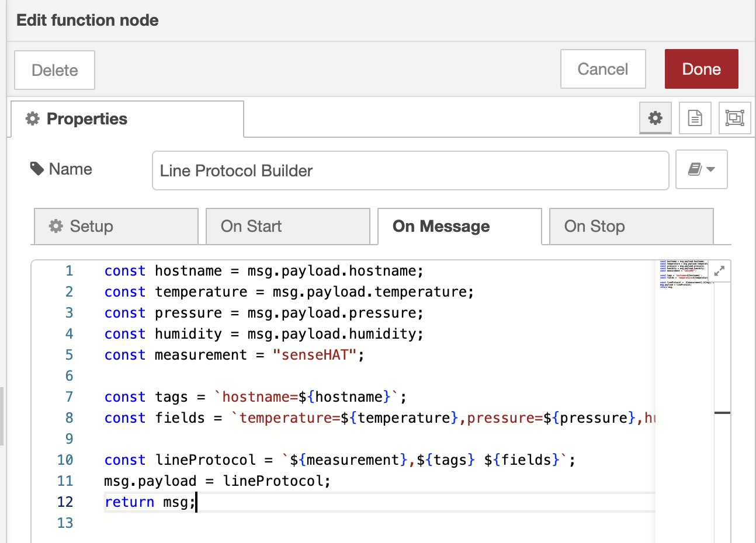The height and width of the screenshot is (543, 756).
Task: Click the Name field with Line Protocol Builder
Action: [x=410, y=170]
